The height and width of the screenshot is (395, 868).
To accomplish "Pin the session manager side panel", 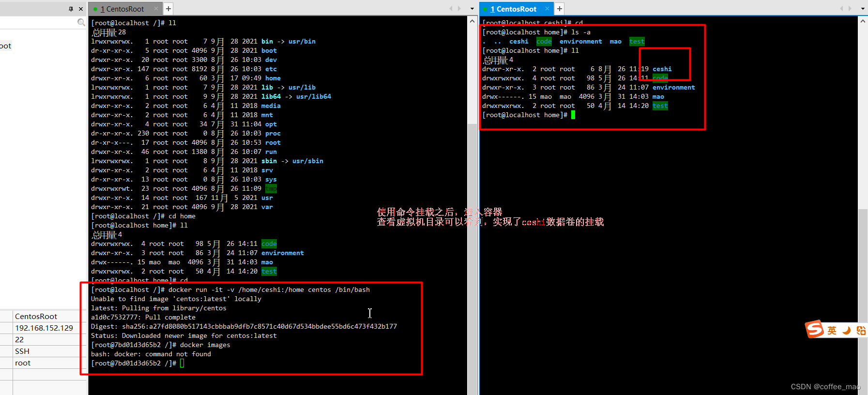I will [x=71, y=9].
